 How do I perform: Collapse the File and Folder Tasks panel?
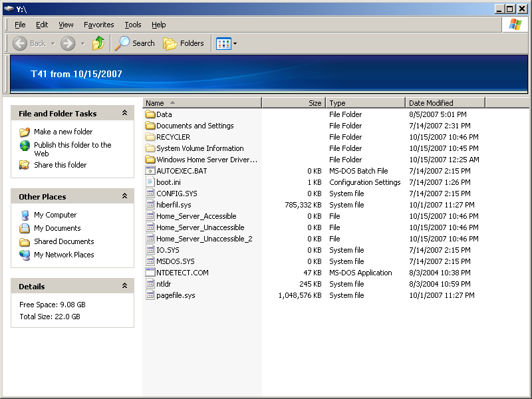click(x=124, y=113)
